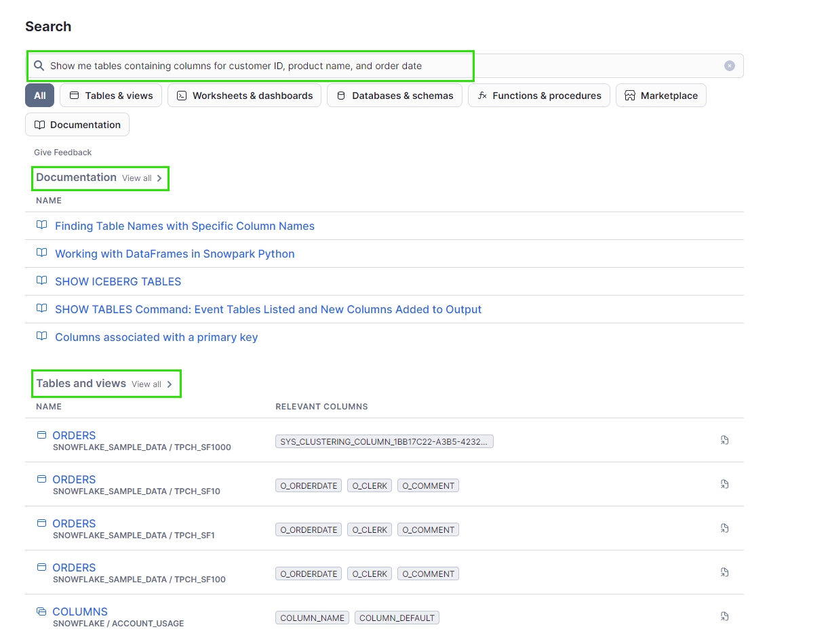This screenshot has height=644, width=828.
Task: Click table icon for ORDERS TPCH_SF1000
Action: 41,435
